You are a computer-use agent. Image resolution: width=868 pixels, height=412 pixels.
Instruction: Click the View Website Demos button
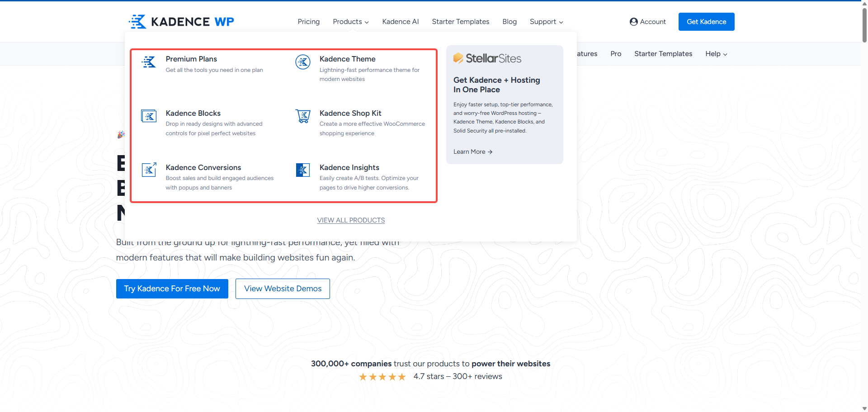283,289
